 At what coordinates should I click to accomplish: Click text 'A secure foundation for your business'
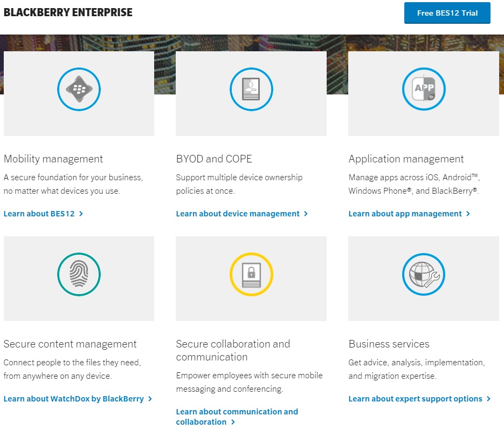click(72, 178)
